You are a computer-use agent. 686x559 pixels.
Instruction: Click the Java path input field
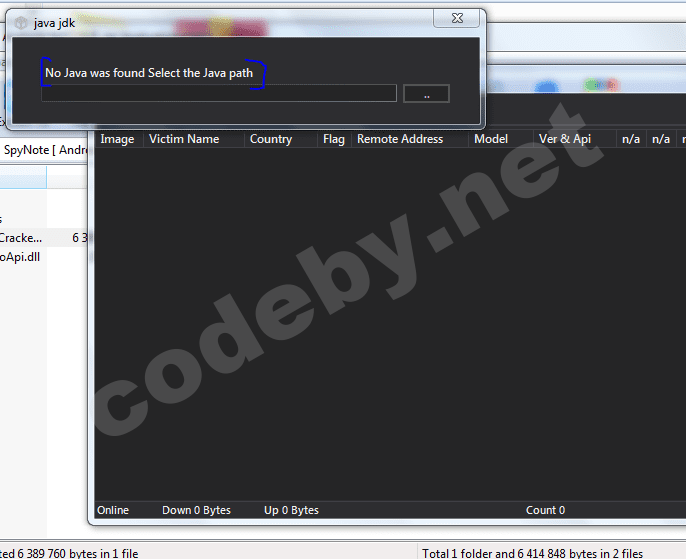coord(219,93)
